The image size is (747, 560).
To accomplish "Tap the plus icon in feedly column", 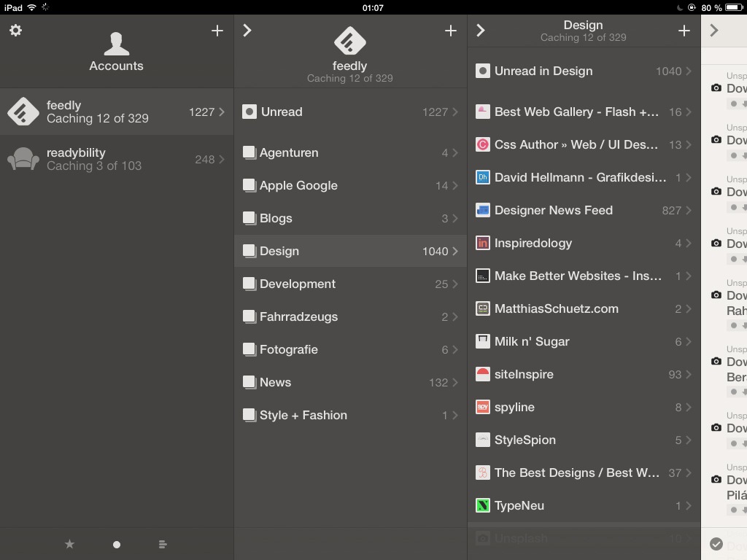I will tap(450, 31).
